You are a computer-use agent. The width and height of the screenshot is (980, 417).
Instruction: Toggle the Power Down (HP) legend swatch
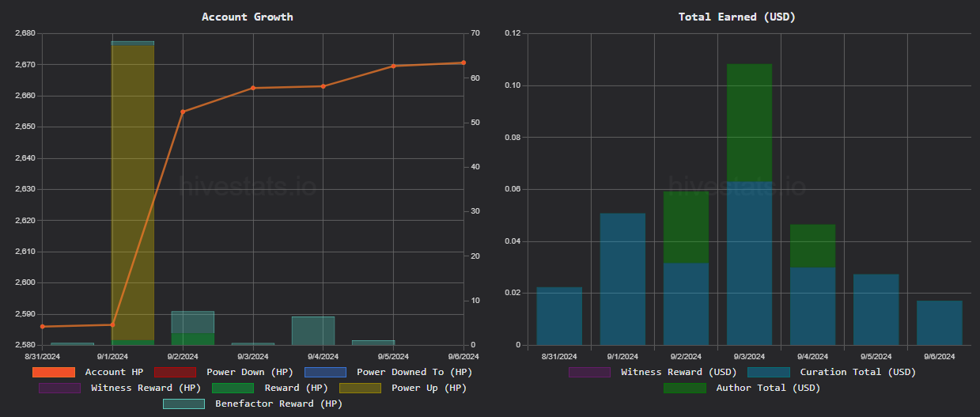click(x=175, y=372)
